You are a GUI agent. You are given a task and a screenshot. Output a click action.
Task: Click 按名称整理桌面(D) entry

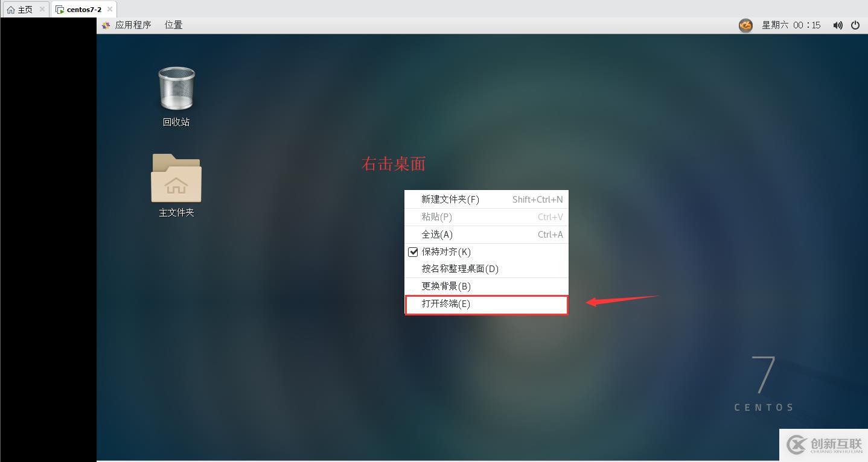click(x=486, y=269)
